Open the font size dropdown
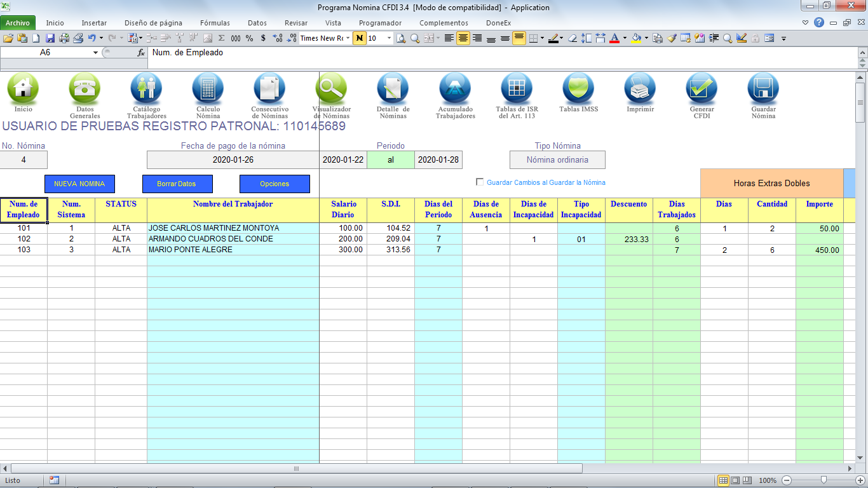 [x=390, y=38]
